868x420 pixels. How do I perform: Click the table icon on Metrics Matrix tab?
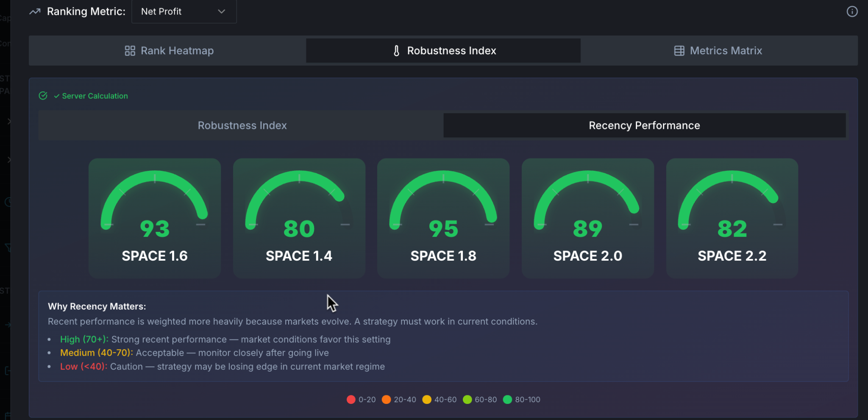click(679, 51)
